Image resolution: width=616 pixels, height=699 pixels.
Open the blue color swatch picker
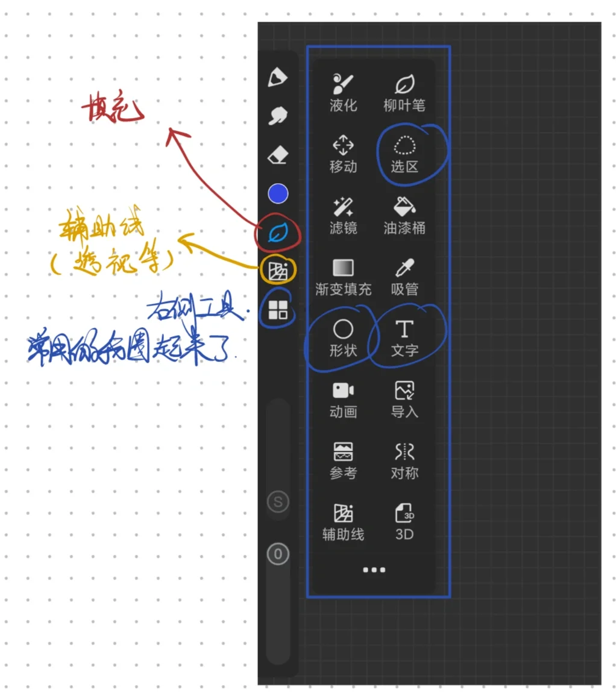(278, 193)
